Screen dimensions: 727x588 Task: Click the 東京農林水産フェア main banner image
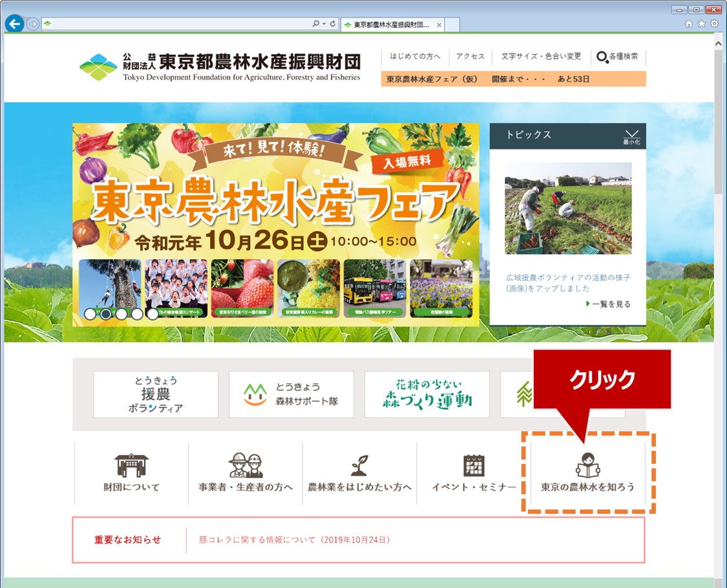coord(276,224)
